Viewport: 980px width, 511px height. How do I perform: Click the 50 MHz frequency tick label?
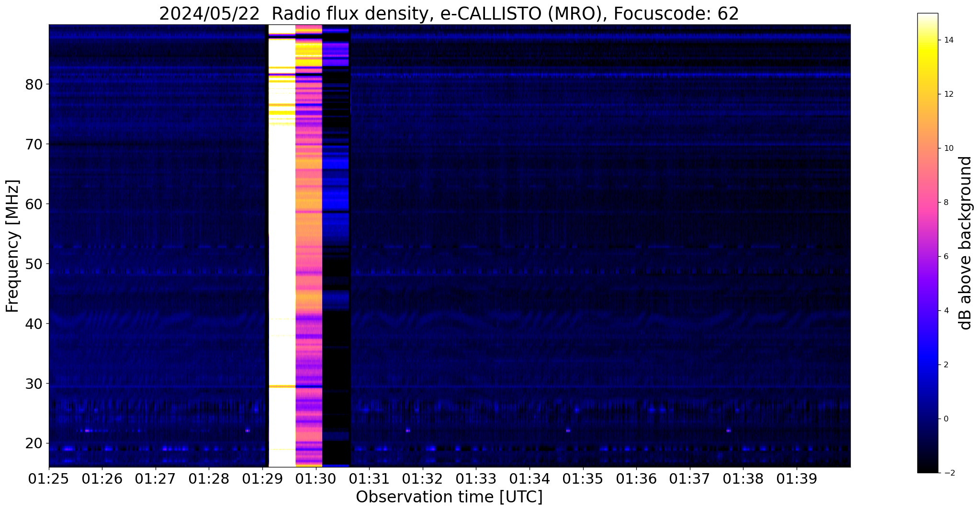point(34,264)
